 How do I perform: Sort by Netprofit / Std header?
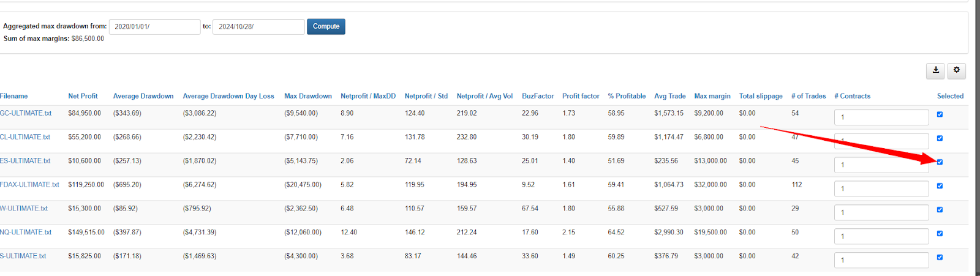(426, 96)
